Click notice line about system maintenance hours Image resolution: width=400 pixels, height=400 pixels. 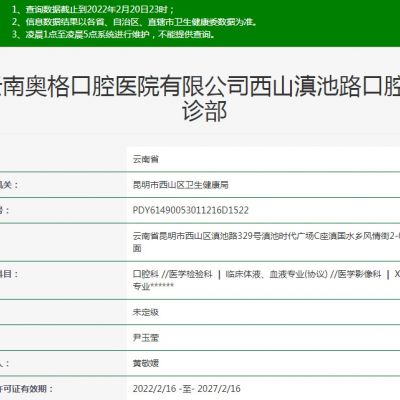point(113,34)
